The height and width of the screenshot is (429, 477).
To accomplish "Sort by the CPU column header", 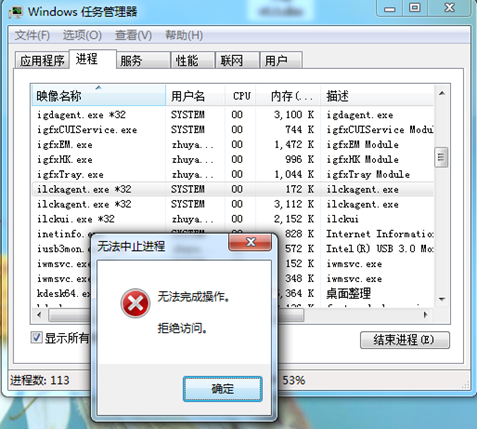I will 241,96.
